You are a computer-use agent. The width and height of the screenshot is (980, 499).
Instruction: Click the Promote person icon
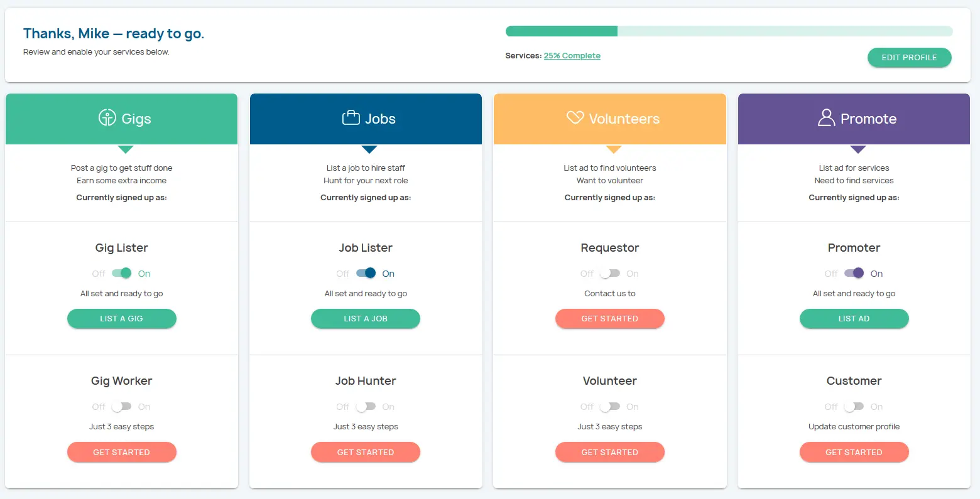pyautogui.click(x=826, y=118)
